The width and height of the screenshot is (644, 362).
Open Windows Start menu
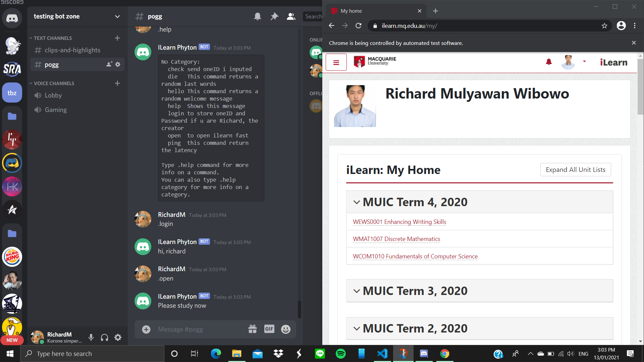10,354
